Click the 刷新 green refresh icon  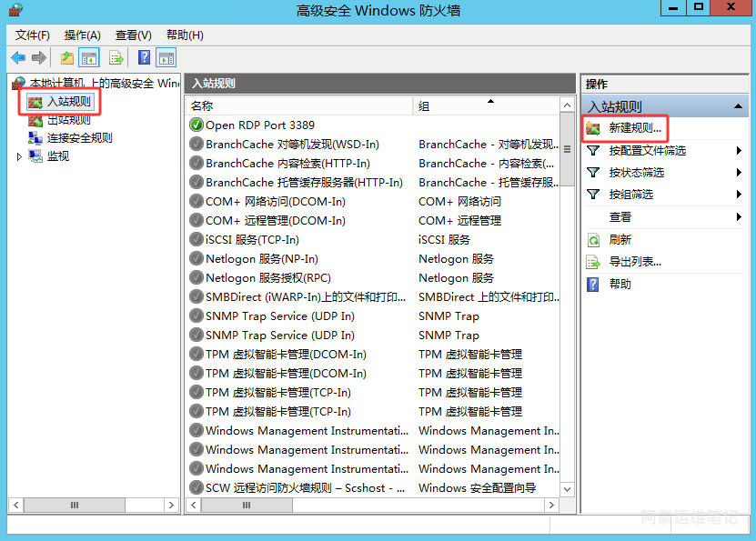pos(593,240)
